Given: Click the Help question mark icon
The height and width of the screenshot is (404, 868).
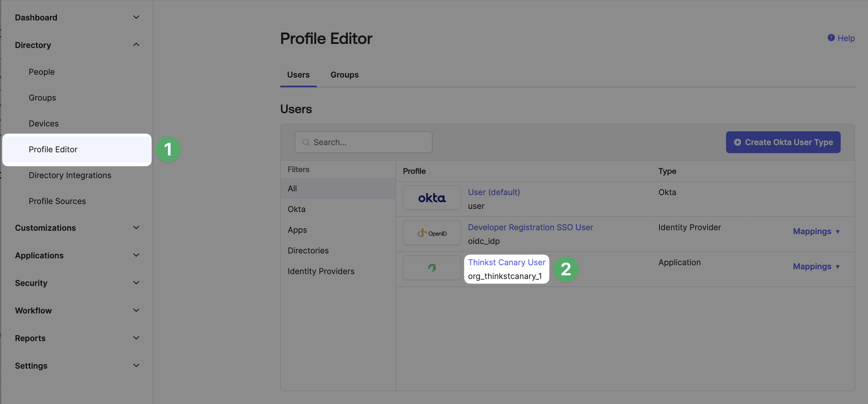Looking at the screenshot, I should point(831,38).
